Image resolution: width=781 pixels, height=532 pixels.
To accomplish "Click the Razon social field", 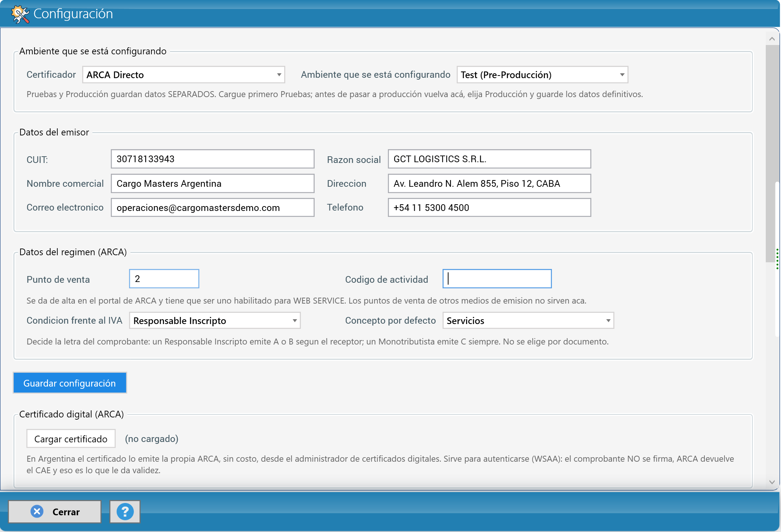I will click(489, 159).
